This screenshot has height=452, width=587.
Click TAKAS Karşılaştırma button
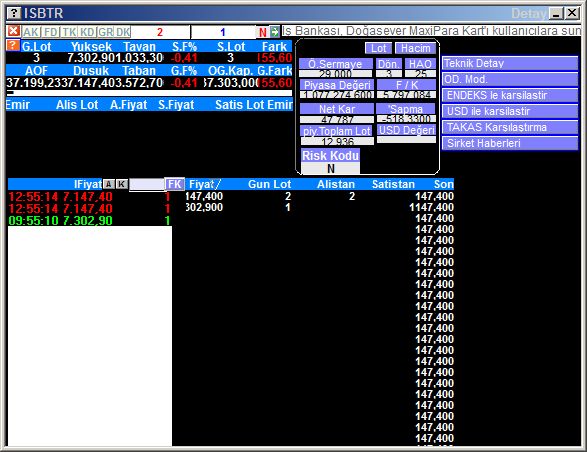click(x=510, y=127)
